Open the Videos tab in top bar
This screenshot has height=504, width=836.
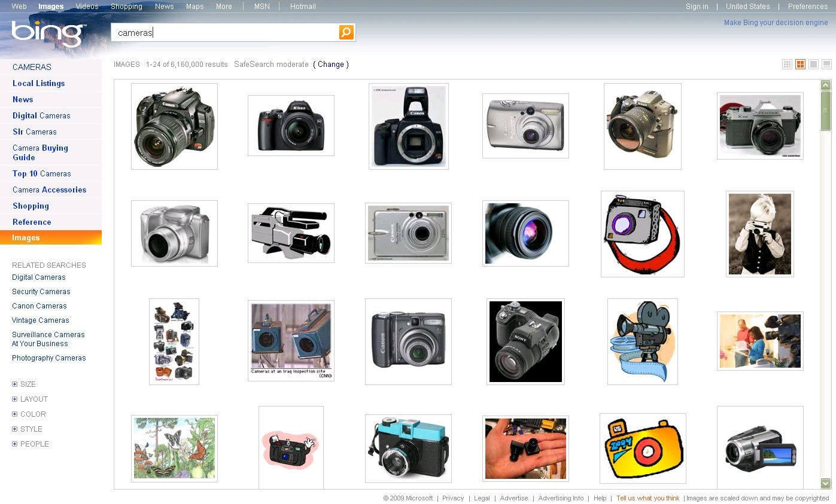click(87, 7)
